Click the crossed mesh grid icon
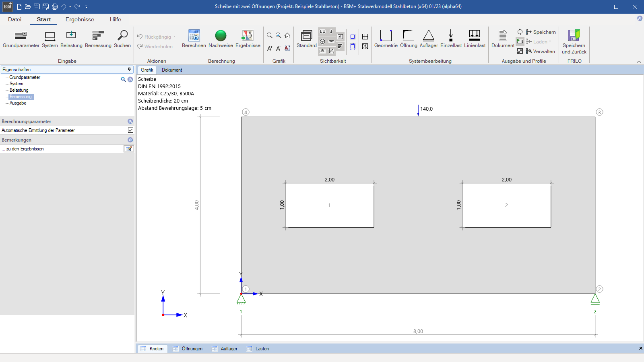644x362 pixels. click(365, 46)
